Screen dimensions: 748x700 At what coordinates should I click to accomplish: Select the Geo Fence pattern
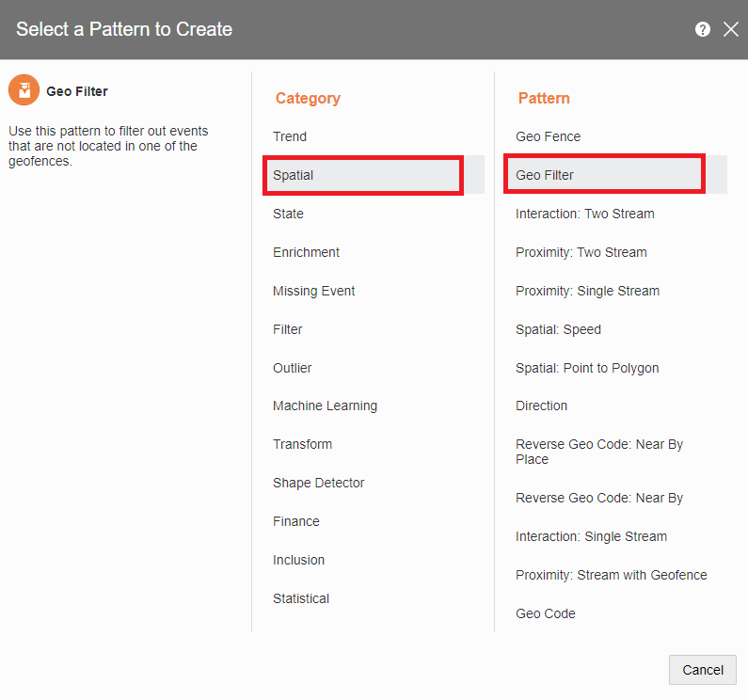pos(548,136)
